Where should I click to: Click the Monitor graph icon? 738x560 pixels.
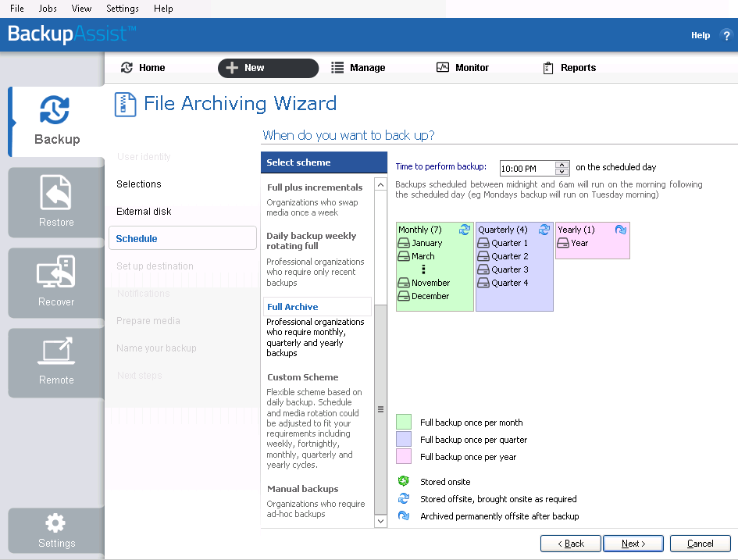pyautogui.click(x=443, y=68)
